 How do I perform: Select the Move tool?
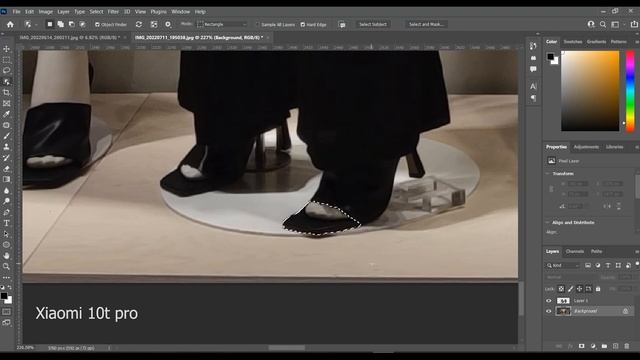click(x=7, y=49)
